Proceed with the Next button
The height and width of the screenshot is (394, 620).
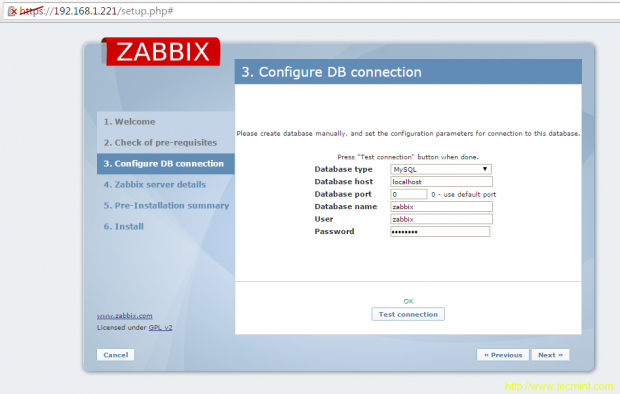point(550,355)
